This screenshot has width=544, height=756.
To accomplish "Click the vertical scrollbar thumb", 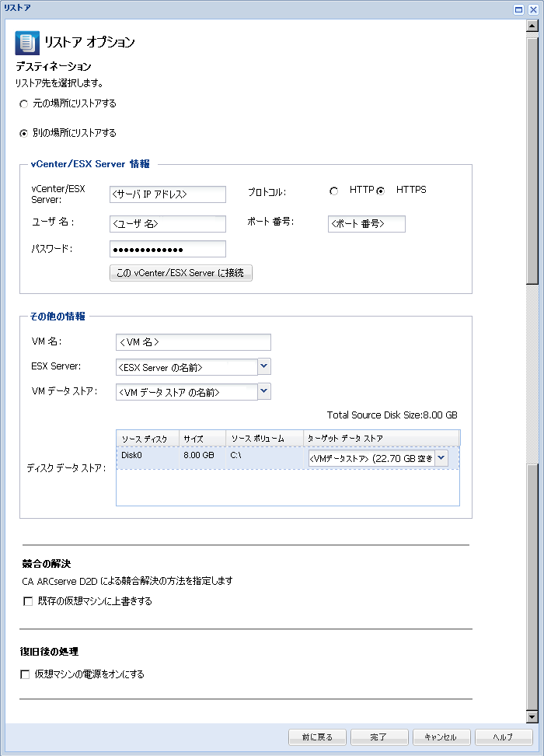I will click(x=532, y=162).
